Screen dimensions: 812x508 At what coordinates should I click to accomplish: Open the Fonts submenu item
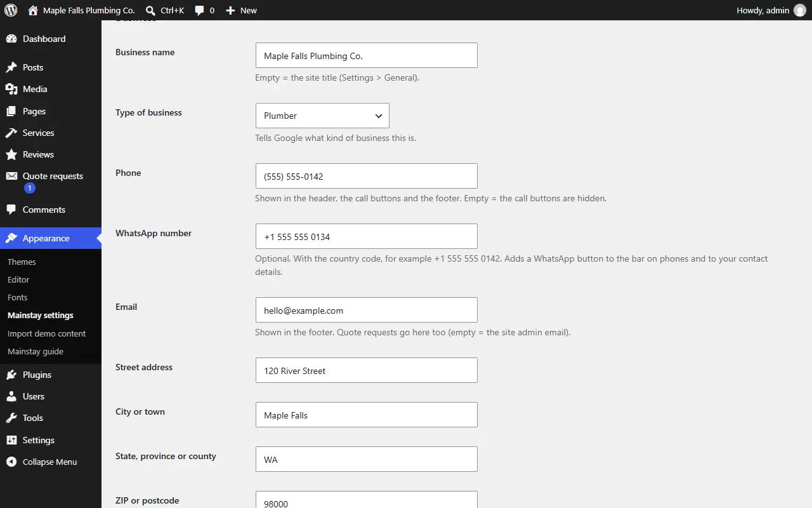coord(18,297)
